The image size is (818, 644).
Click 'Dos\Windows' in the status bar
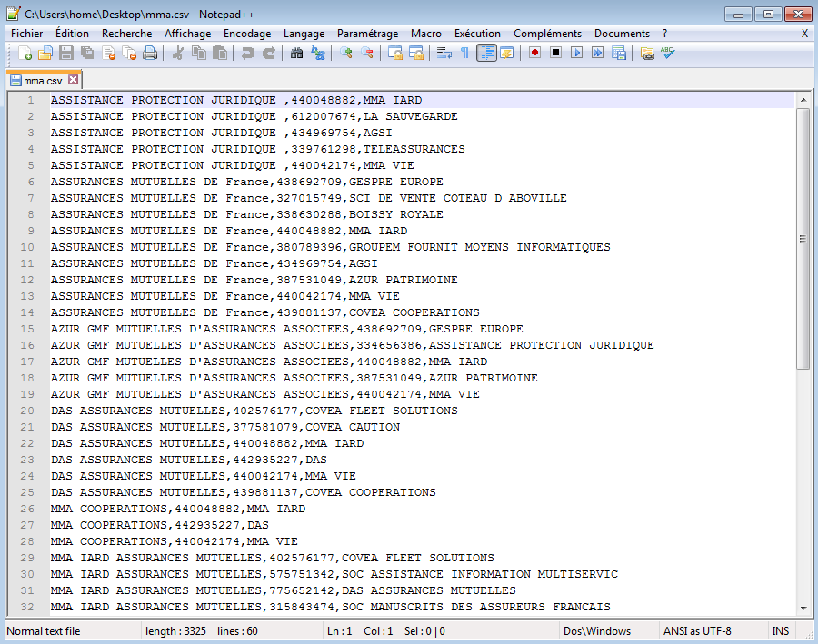[x=597, y=631]
